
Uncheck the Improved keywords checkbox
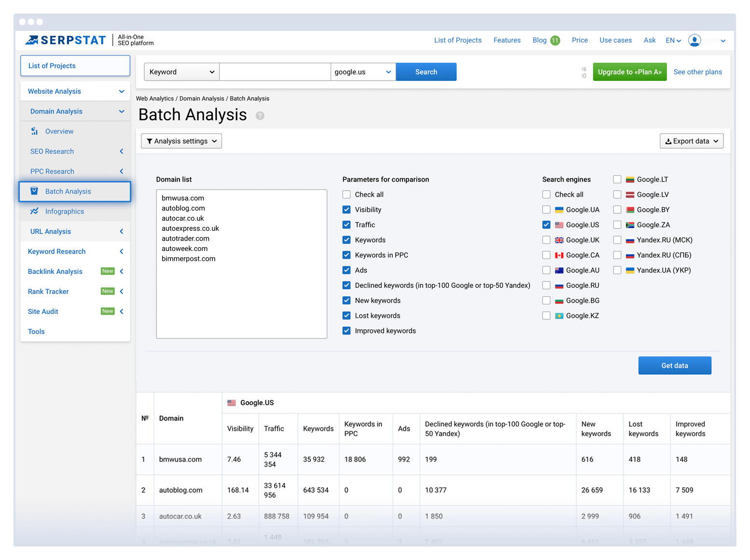click(x=347, y=331)
